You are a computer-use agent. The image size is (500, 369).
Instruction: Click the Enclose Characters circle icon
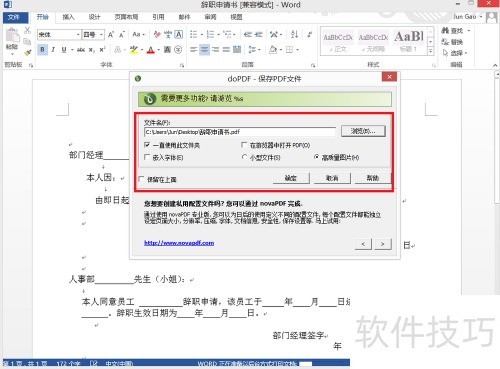point(178,50)
